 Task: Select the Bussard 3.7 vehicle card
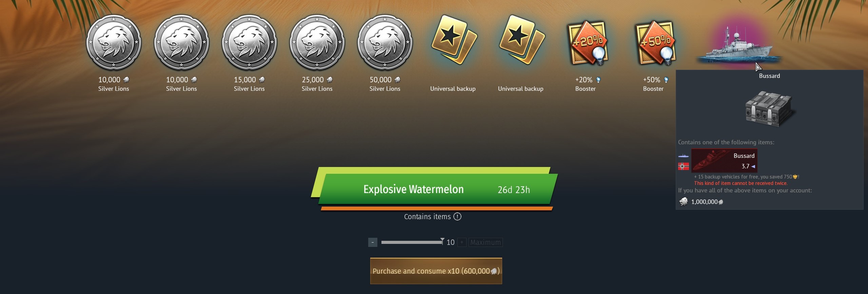724,161
